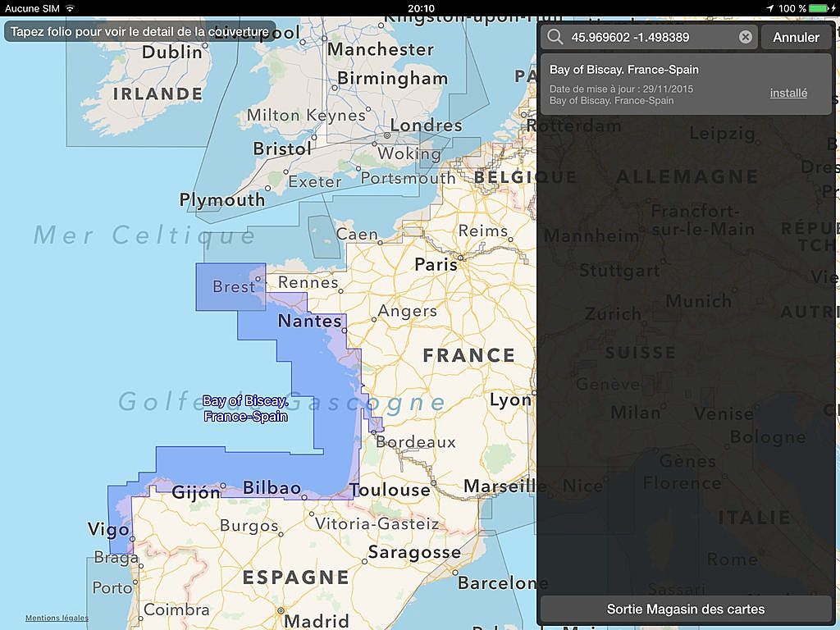
Task: Tap the Birmingham city label
Action: tap(393, 78)
